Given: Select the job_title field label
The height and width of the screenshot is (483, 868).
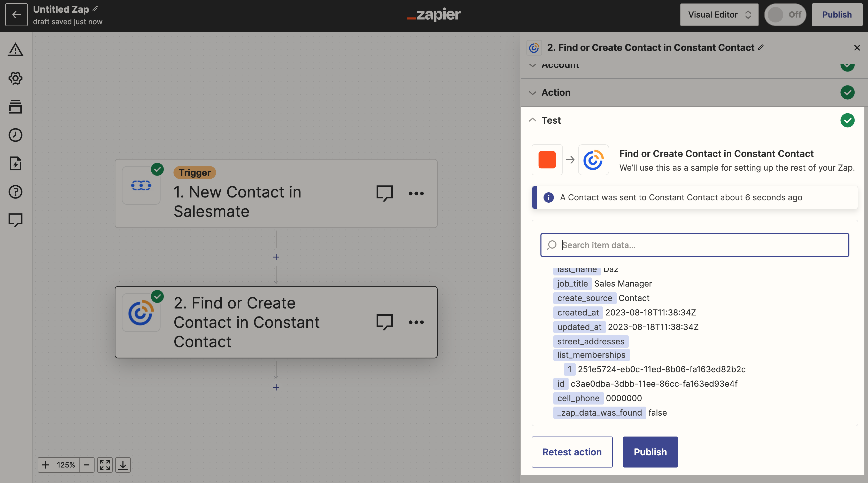Looking at the screenshot, I should pyautogui.click(x=572, y=284).
